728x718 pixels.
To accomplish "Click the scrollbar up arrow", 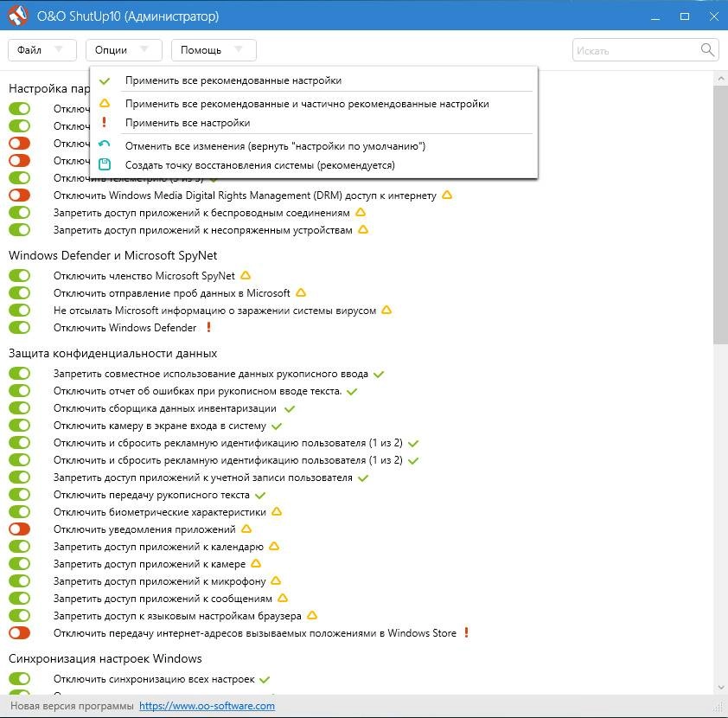I will tap(720, 79).
